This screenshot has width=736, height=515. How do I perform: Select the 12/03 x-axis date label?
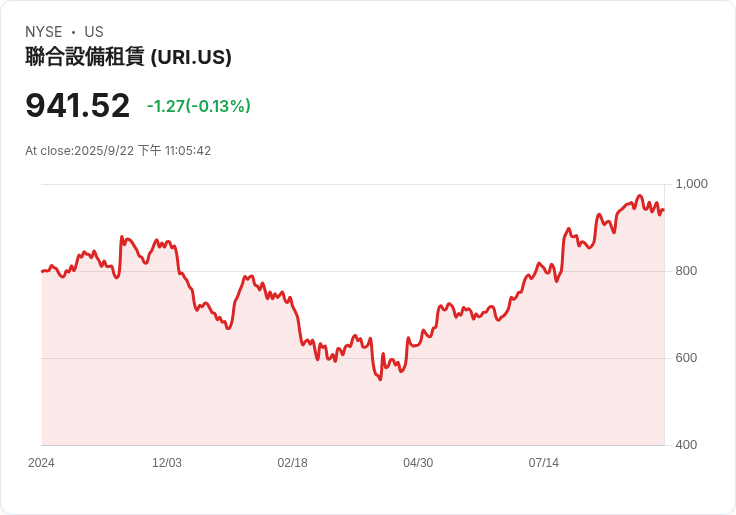click(167, 463)
